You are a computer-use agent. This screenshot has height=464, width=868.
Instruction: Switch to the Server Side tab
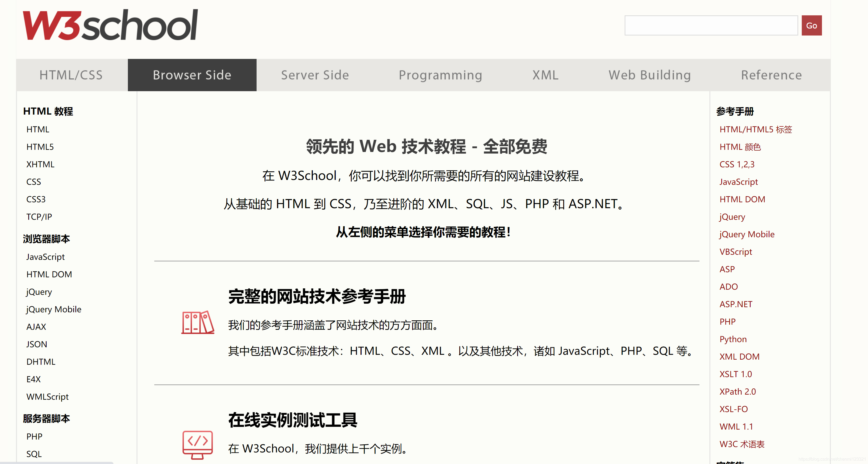[315, 75]
